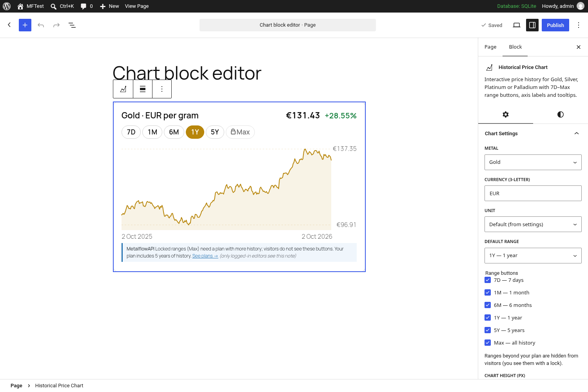Click the Redo arrow
Image resolution: width=588 pixels, height=392 pixels.
56,25
